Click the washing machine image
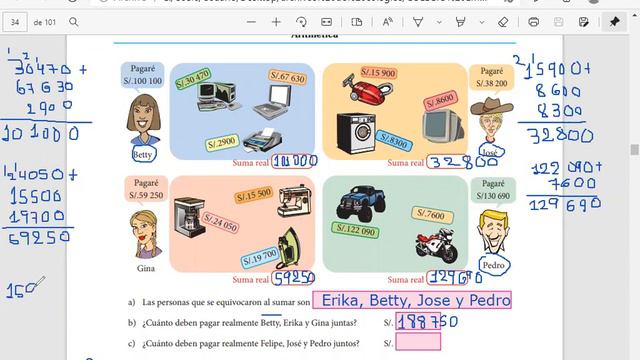 [x=356, y=133]
